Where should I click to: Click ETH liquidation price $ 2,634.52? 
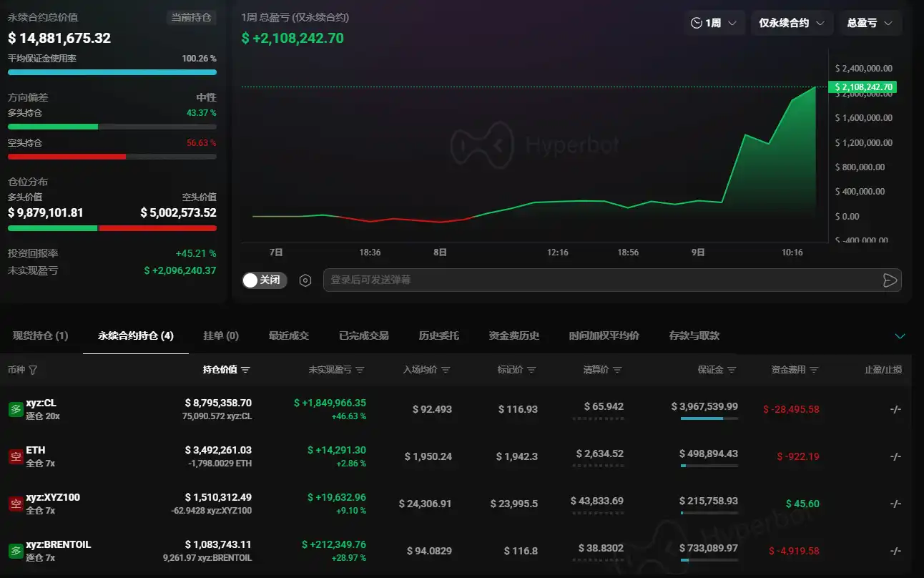pos(600,454)
